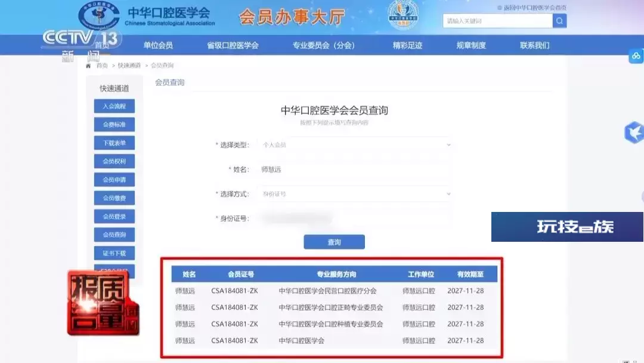Click 师慧远口腔 in the 口腔种植专业委员会 row

coord(419,324)
